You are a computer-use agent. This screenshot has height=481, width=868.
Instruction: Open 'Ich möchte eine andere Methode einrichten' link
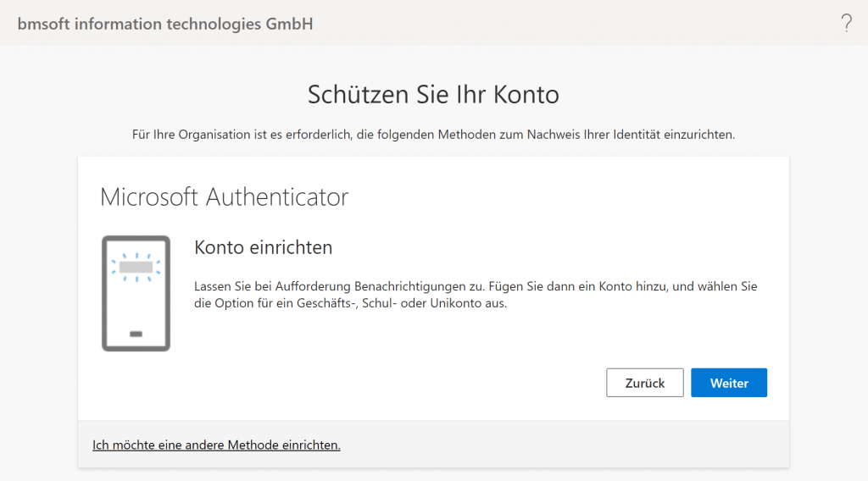coord(216,445)
